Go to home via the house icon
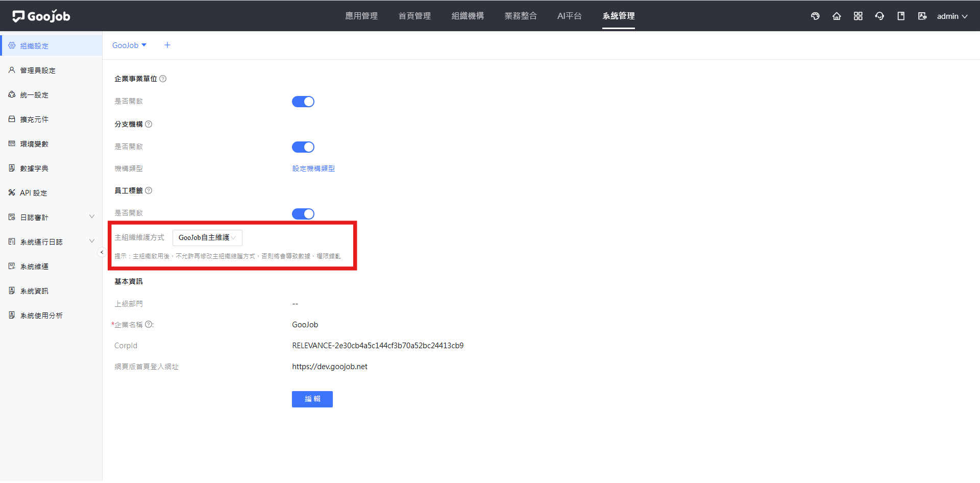The height and width of the screenshot is (483, 980). pos(837,16)
